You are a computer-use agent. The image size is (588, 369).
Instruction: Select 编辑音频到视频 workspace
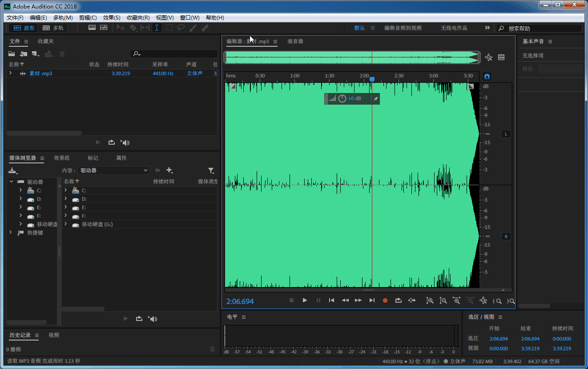pyautogui.click(x=403, y=28)
